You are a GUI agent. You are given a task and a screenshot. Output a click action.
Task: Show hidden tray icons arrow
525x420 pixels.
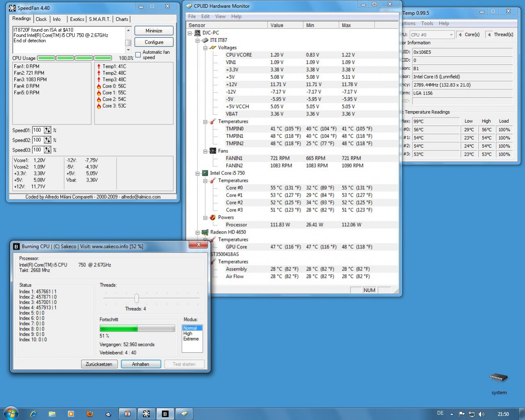452,414
